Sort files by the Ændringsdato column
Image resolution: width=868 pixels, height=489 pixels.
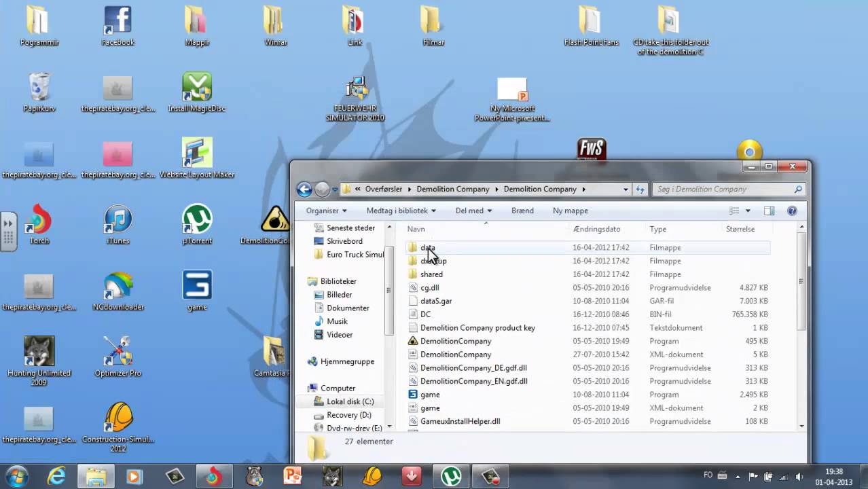[x=607, y=229]
